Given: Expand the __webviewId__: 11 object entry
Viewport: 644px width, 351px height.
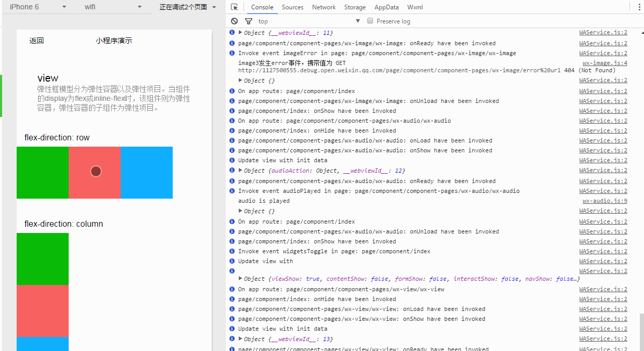Looking at the screenshot, I should [x=241, y=33].
